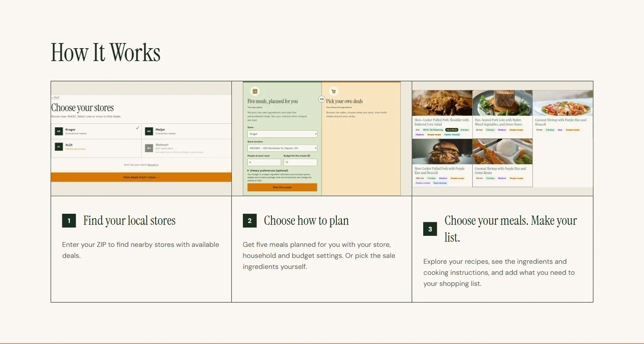Open the Pan-Seared Pork Loin photo
The width and height of the screenshot is (644, 344).
(503, 103)
